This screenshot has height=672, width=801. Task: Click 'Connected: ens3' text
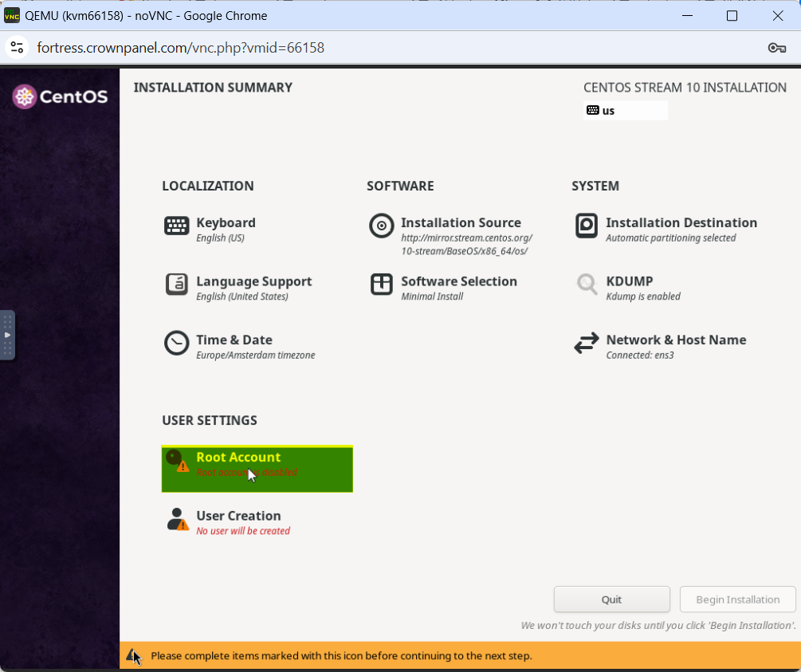(639, 356)
